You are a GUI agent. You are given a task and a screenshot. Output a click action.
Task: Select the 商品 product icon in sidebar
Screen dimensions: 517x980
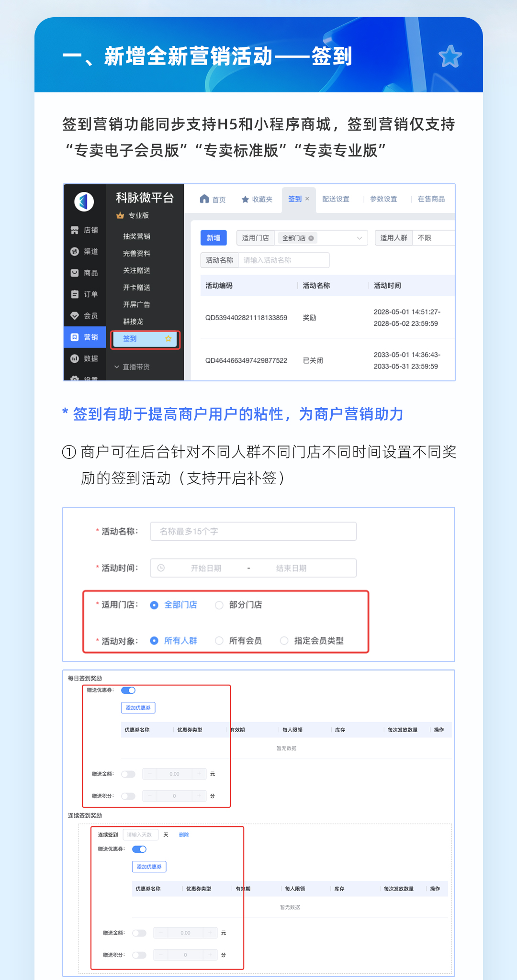(75, 273)
